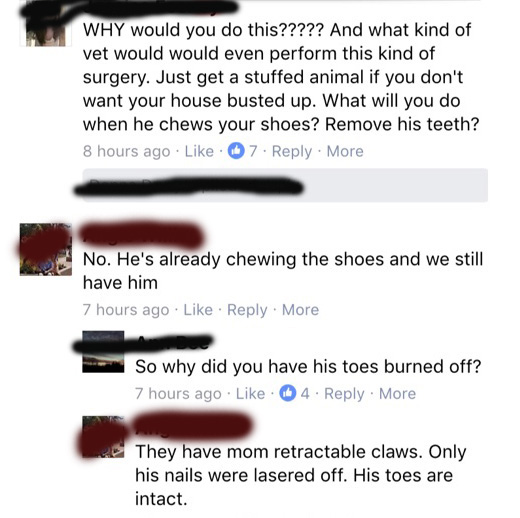Expand the collapsed reply bar under first comment
Viewport: 520px width, 518px height.
click(x=285, y=185)
